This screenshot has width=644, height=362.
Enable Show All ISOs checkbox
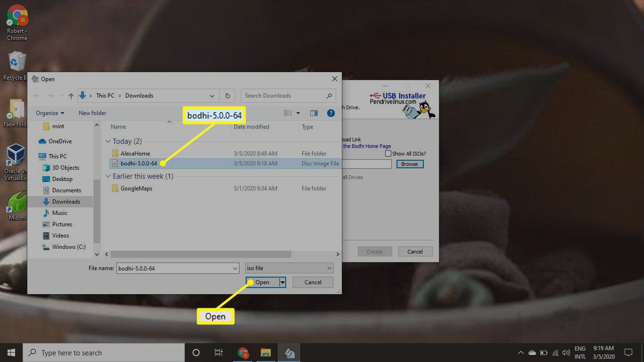tap(388, 154)
